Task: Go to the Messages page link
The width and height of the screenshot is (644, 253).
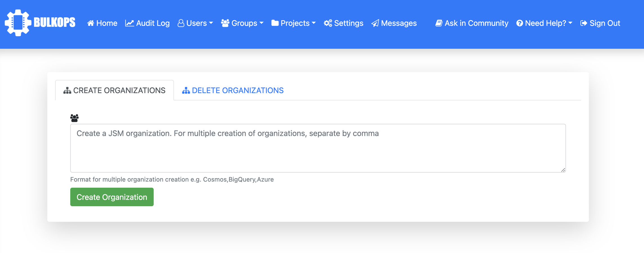Action: (399, 23)
